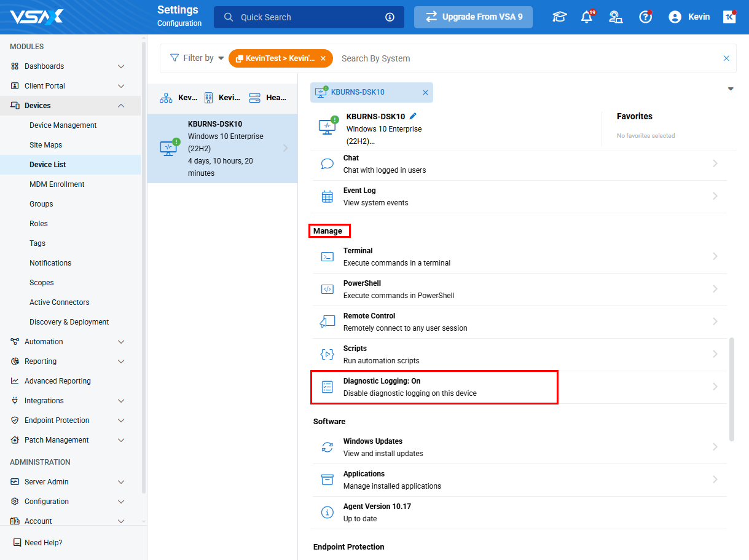Viewport: 749px width, 560px height.
Task: Open Remote Control row
Action: click(519, 321)
